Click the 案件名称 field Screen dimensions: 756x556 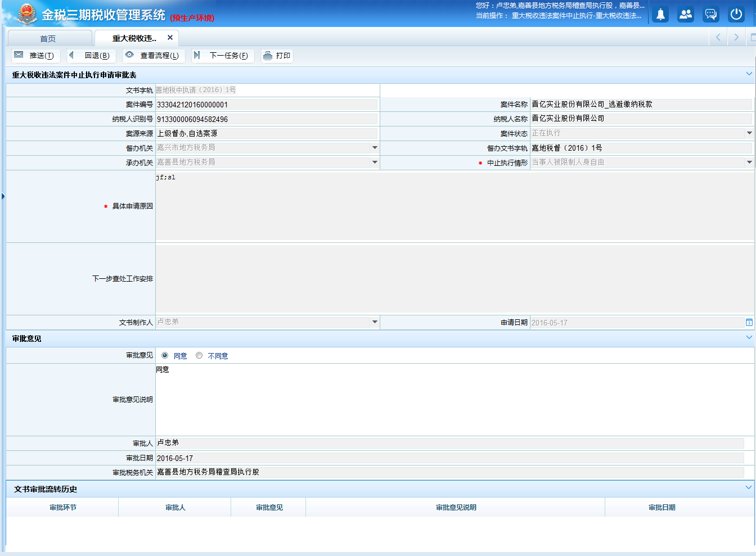click(x=641, y=104)
